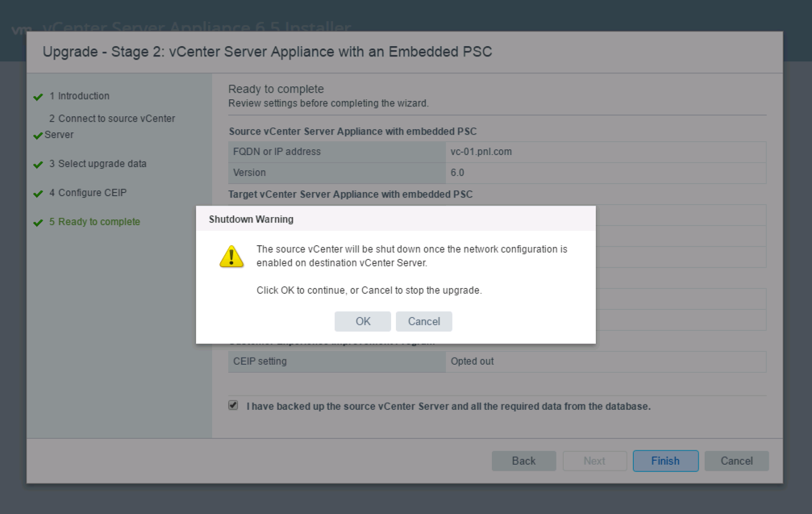Click the Opted out CEIP value

click(x=472, y=361)
